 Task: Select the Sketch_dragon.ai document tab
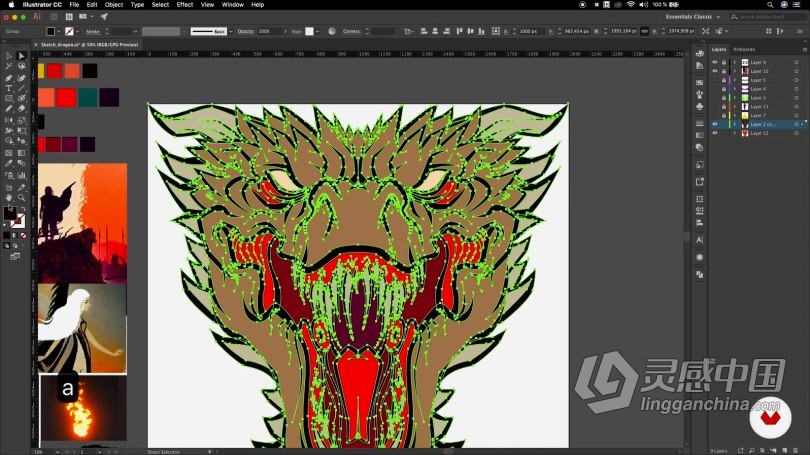(x=89, y=45)
